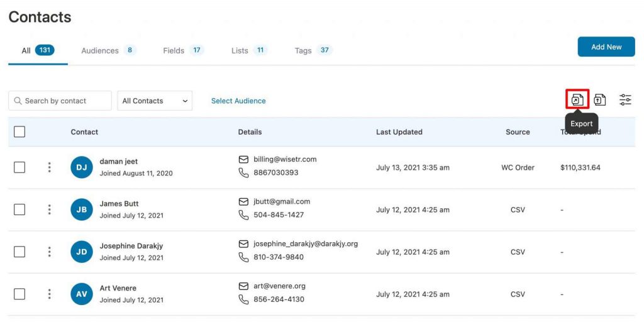Click Joined August 11, 2020 text
644x324 pixels.
click(x=136, y=173)
